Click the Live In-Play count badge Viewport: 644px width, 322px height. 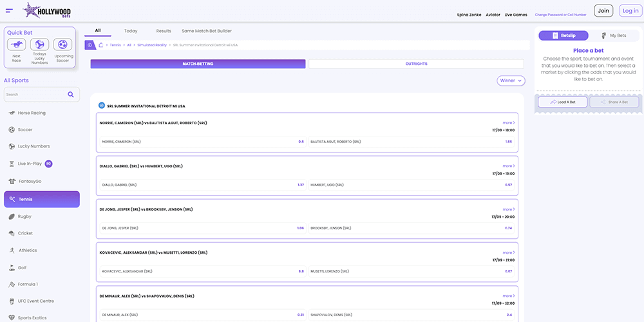tap(48, 164)
